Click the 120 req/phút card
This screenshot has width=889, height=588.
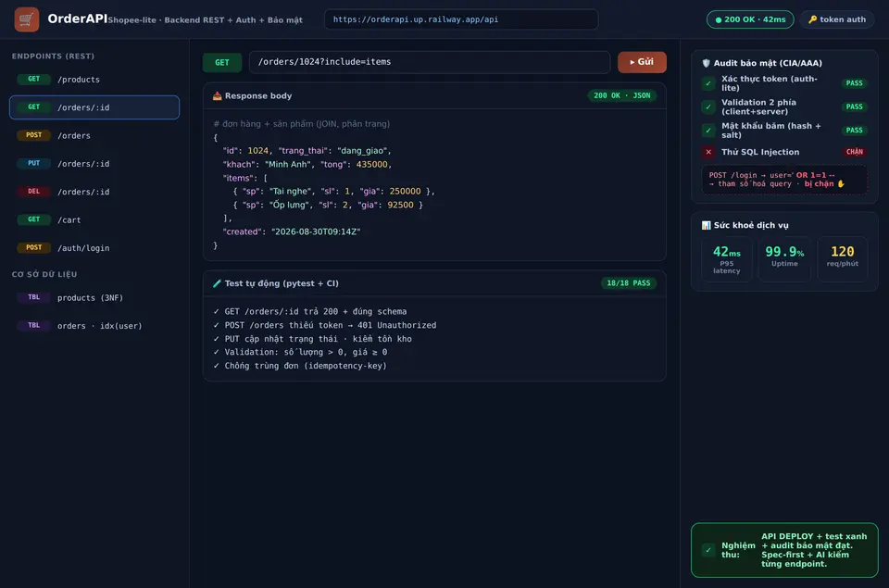(x=842, y=259)
